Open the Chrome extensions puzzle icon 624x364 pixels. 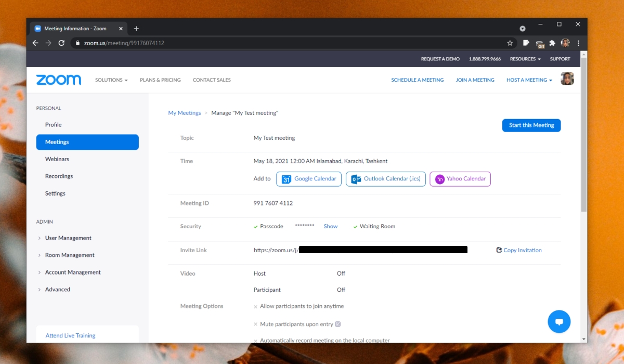[552, 43]
